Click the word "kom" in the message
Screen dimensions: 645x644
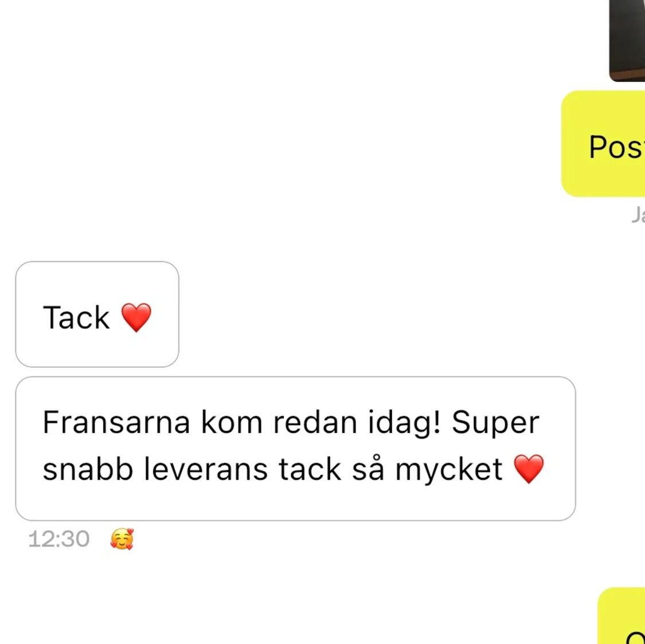[232, 422]
